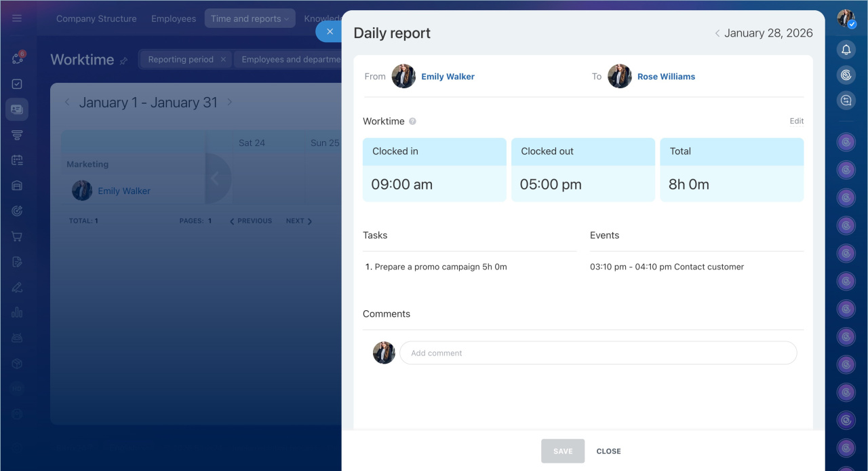Pin the Worktime page with pin icon
Viewport: 868px width, 471px height.
(123, 60)
